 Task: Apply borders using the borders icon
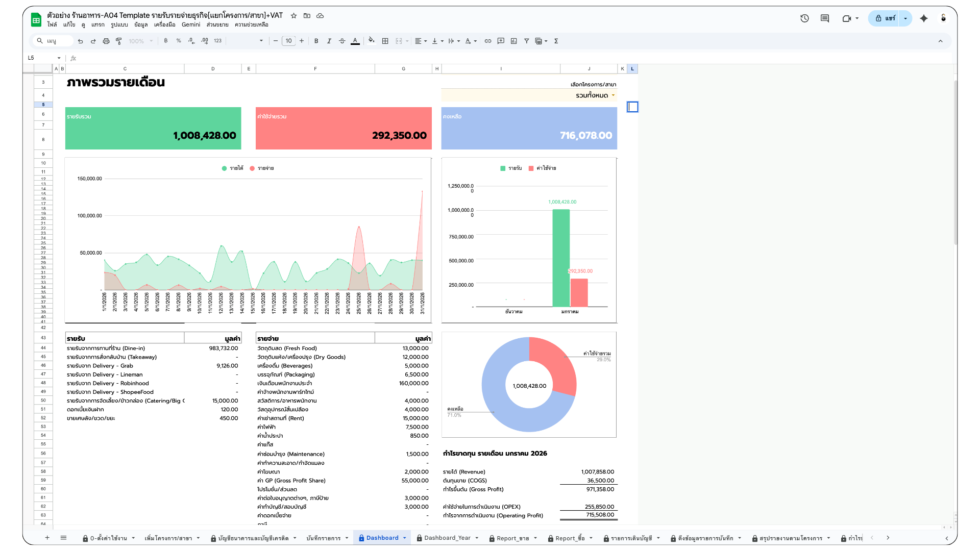click(x=385, y=41)
